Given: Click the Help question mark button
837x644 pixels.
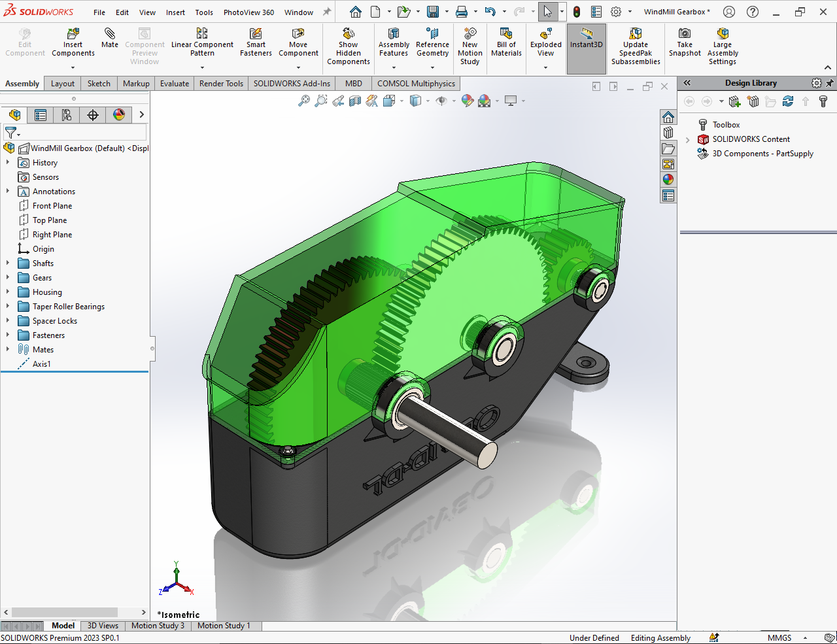Looking at the screenshot, I should [753, 12].
